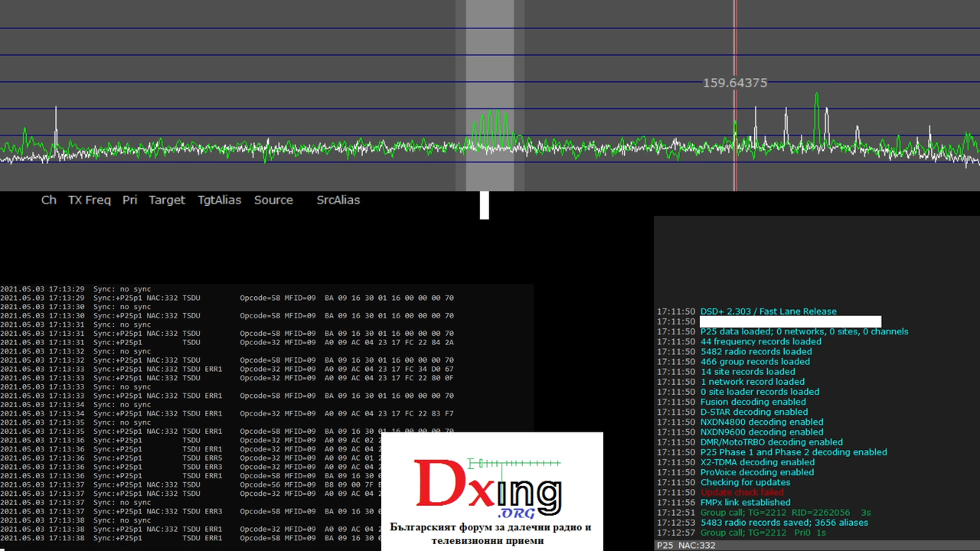This screenshot has height=551, width=980.
Task: Select the TgtAlias column header
Action: point(219,200)
